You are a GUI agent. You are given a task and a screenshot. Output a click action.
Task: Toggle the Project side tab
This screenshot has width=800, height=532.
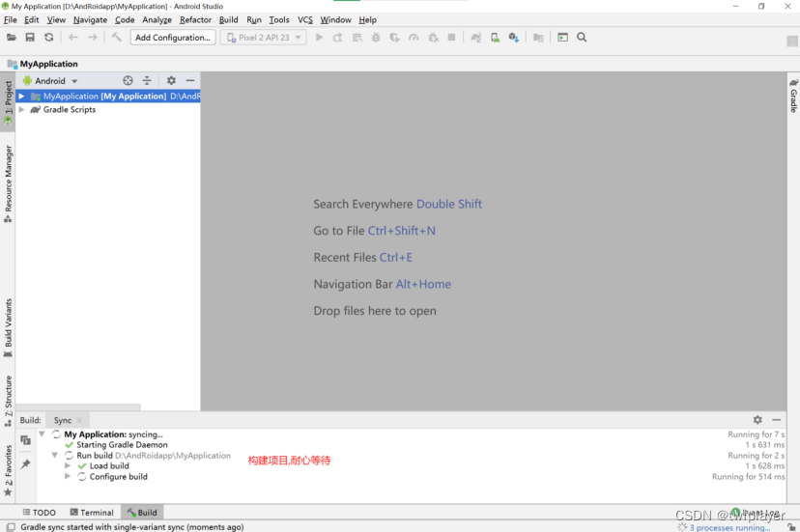8,102
